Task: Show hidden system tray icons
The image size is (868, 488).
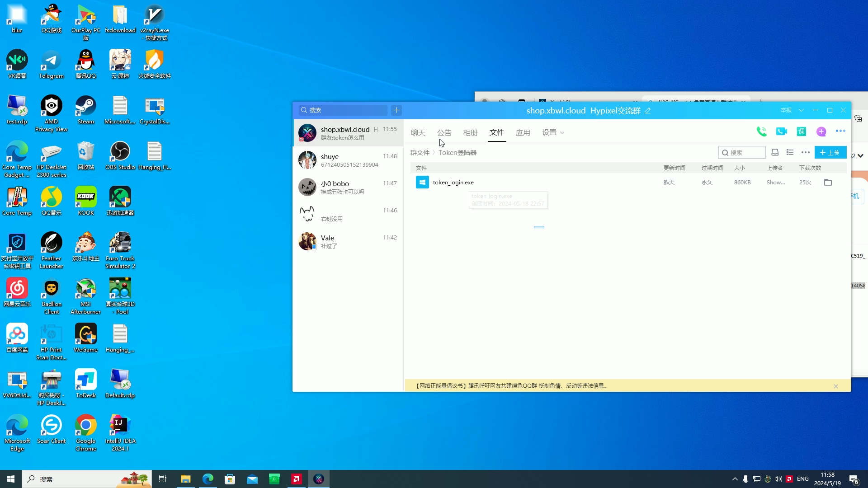Action: tap(735, 479)
